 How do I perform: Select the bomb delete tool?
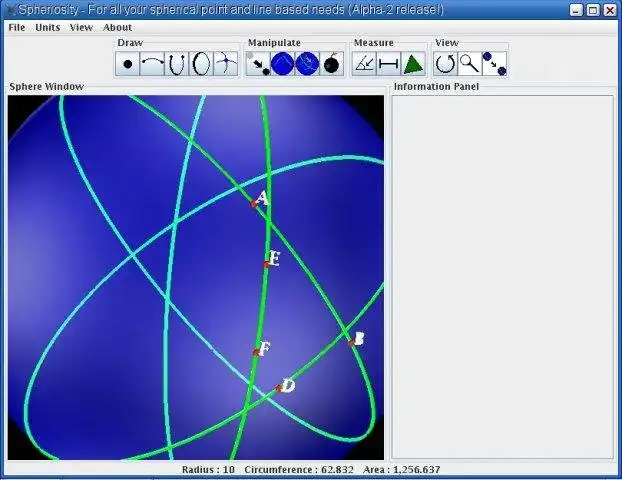pos(332,64)
